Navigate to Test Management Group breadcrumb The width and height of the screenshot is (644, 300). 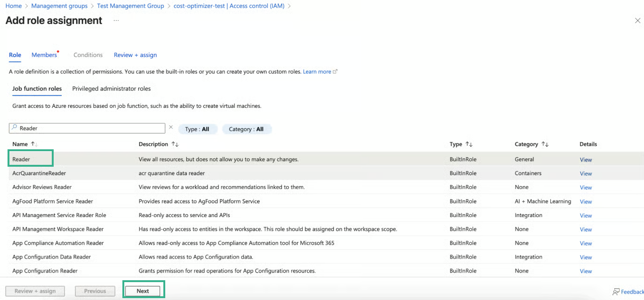point(130,6)
